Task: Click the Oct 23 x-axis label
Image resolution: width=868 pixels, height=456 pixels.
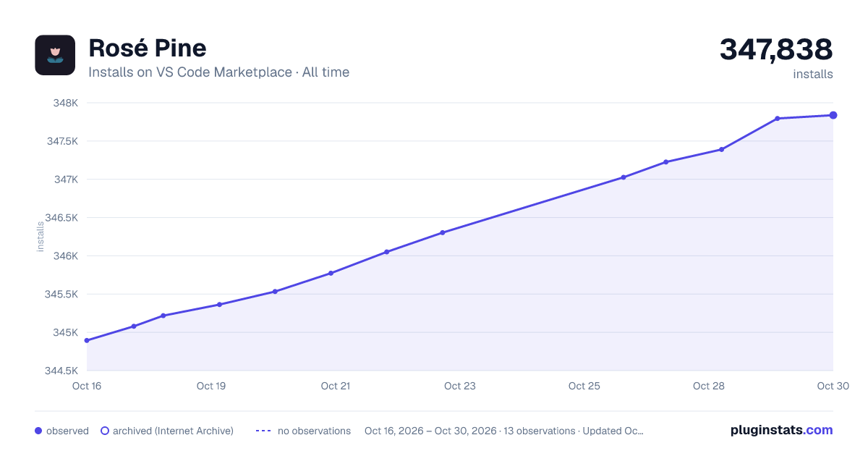Action: click(460, 386)
